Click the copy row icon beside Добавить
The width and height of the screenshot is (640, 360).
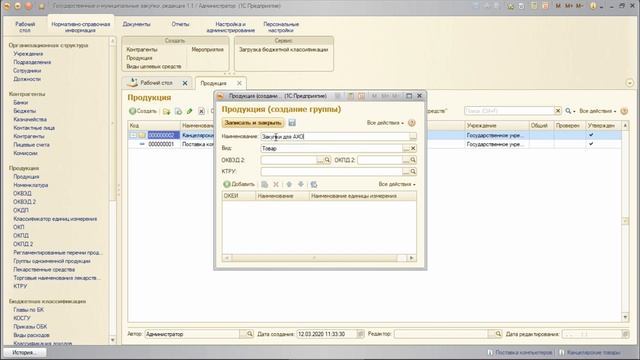tap(264, 184)
